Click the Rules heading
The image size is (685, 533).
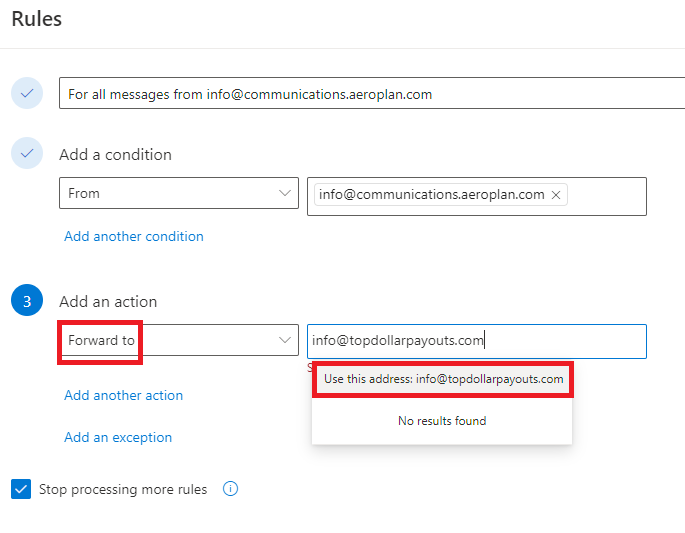coord(37,19)
